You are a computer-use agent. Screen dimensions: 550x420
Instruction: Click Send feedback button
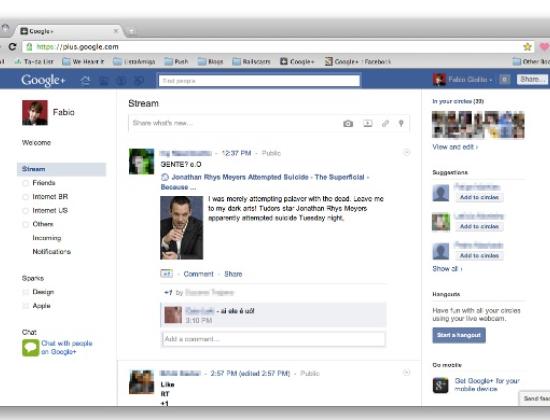click(534, 398)
